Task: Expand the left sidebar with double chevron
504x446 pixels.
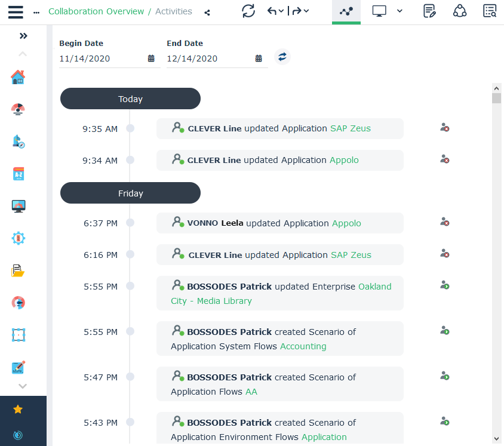Action: tap(23, 36)
